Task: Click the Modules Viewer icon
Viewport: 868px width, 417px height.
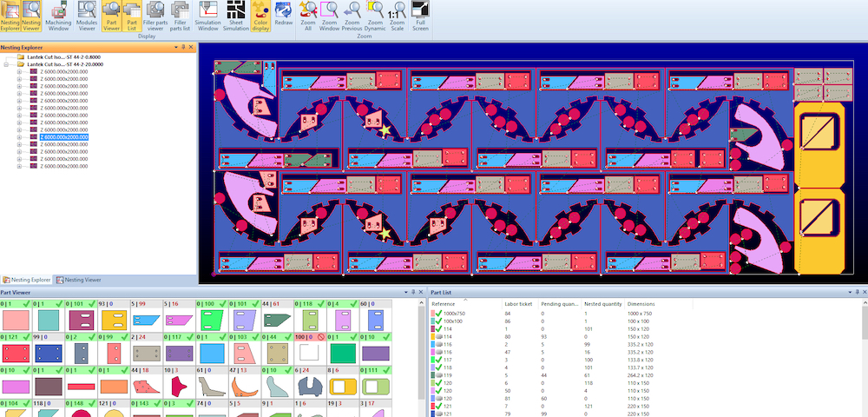Action: (x=87, y=17)
